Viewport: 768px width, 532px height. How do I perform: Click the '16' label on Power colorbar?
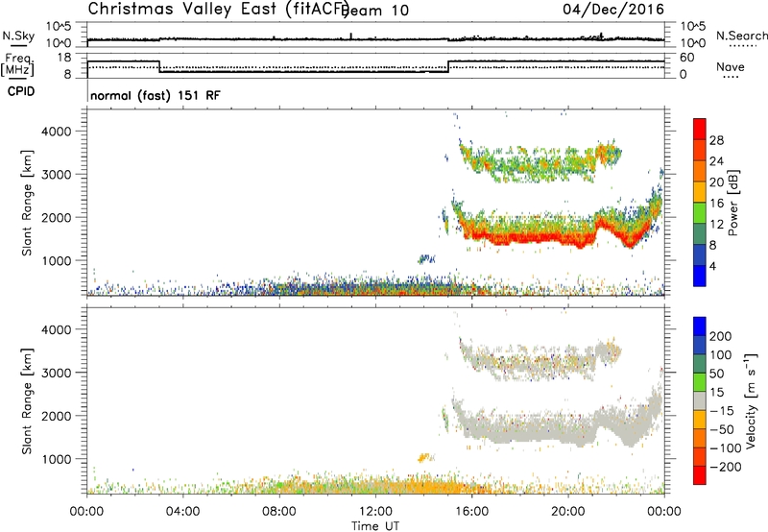(716, 204)
